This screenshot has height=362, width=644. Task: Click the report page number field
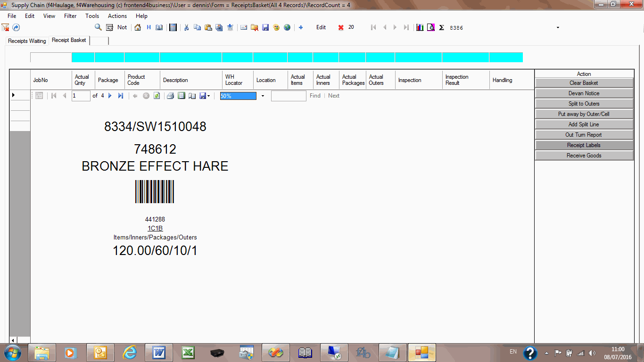(81, 96)
